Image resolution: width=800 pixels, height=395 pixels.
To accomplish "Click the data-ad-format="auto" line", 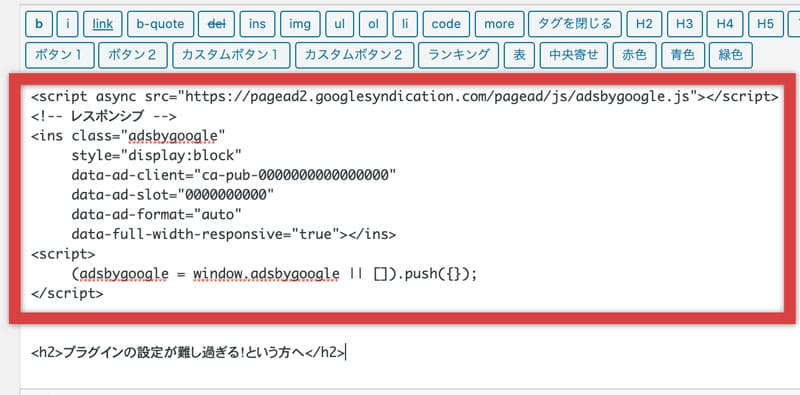I will 156,214.
